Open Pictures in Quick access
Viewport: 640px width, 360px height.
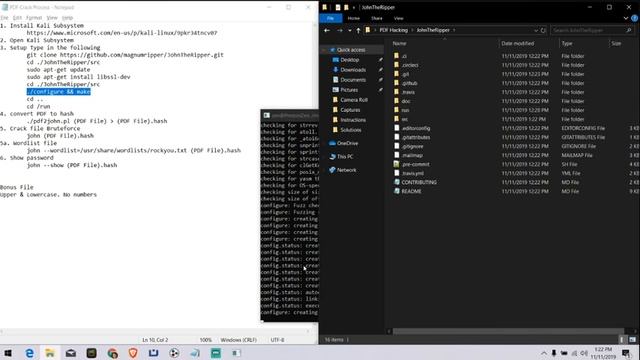click(x=349, y=90)
